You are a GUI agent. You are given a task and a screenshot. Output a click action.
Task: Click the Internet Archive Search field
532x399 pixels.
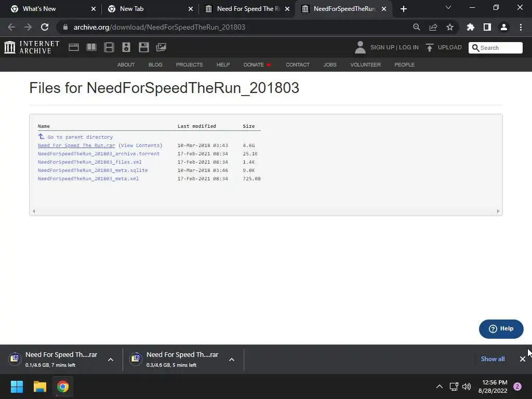(x=495, y=48)
